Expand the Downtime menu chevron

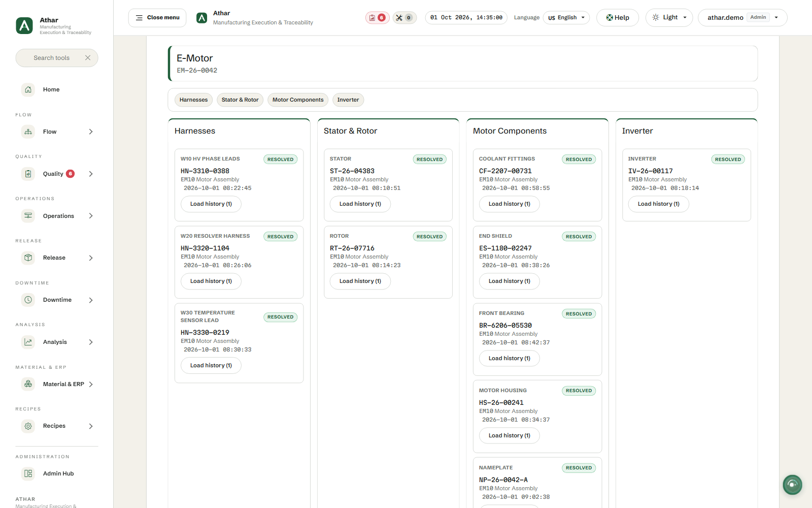coord(91,300)
